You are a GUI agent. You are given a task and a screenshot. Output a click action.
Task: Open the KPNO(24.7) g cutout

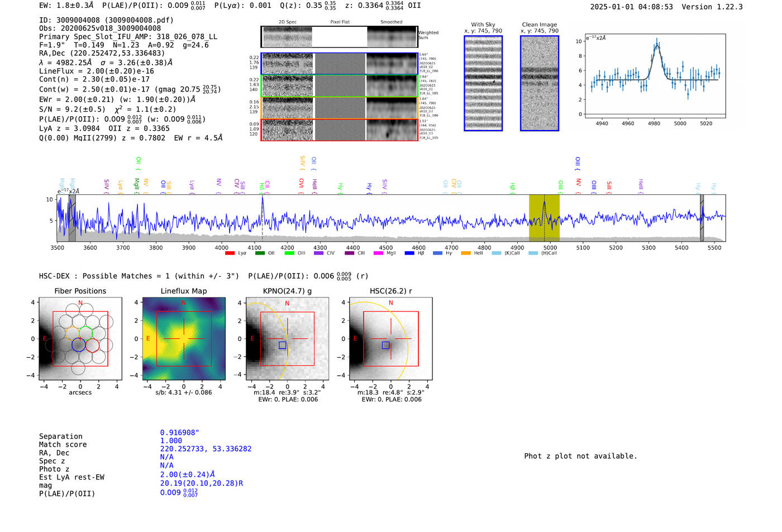(x=287, y=338)
